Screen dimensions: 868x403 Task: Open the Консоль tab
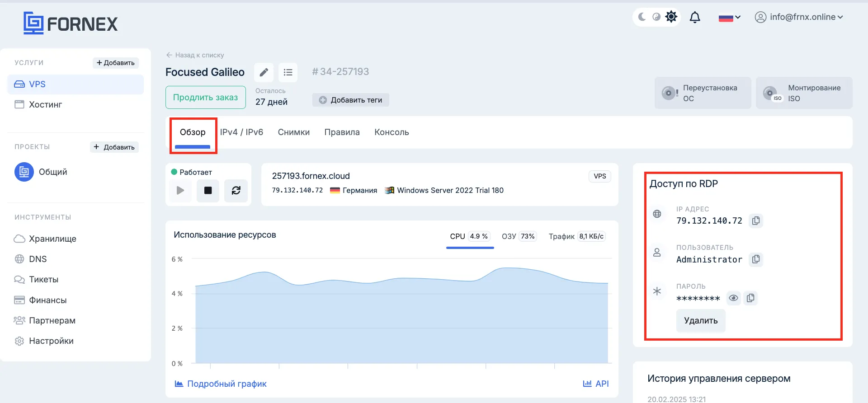[392, 132]
